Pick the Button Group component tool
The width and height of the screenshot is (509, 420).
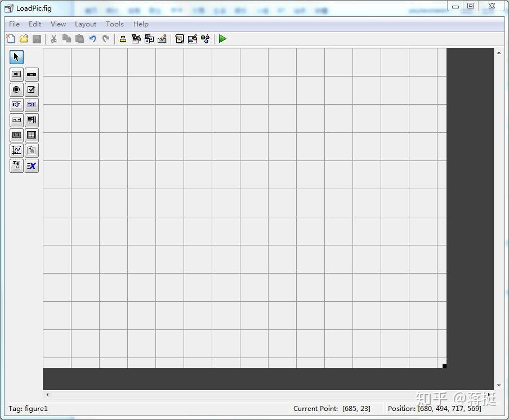(x=16, y=166)
